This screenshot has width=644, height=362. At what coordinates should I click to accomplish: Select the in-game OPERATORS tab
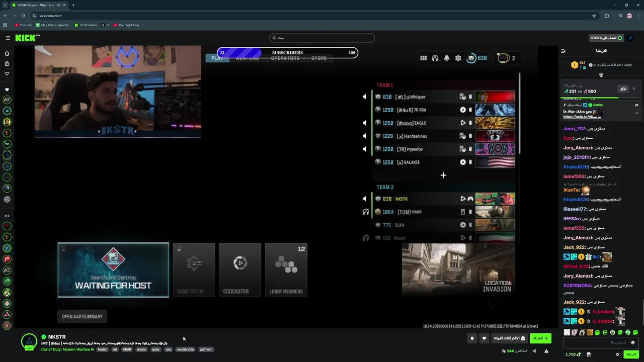tap(285, 58)
